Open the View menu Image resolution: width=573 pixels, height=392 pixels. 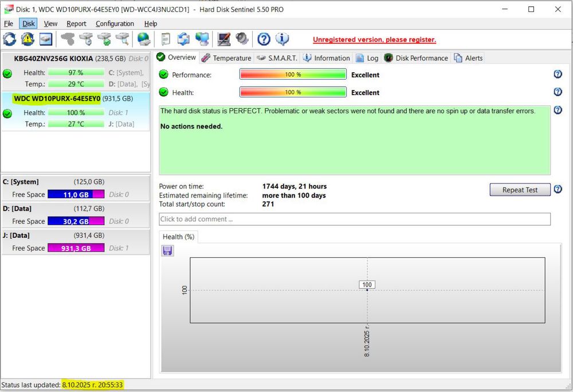(50, 23)
